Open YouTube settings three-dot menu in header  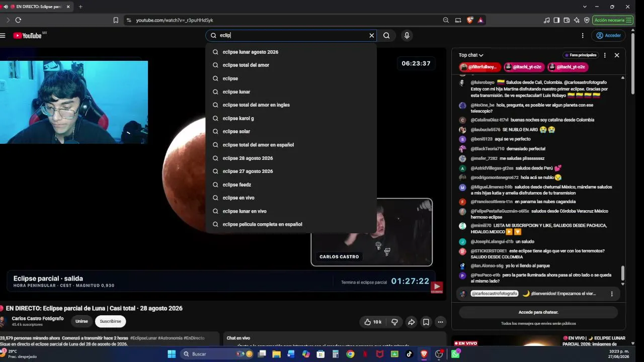[x=583, y=36]
